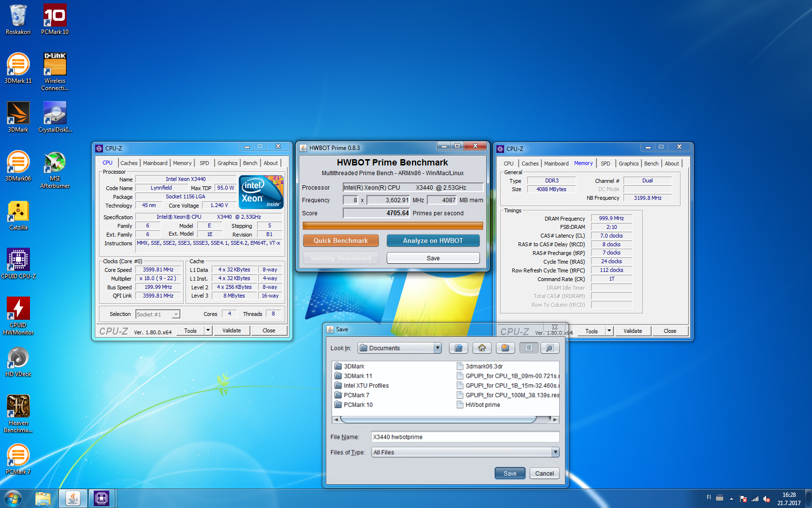This screenshot has height=508, width=812.
Task: Open CPU tab in right CPU-Z window
Action: point(508,164)
